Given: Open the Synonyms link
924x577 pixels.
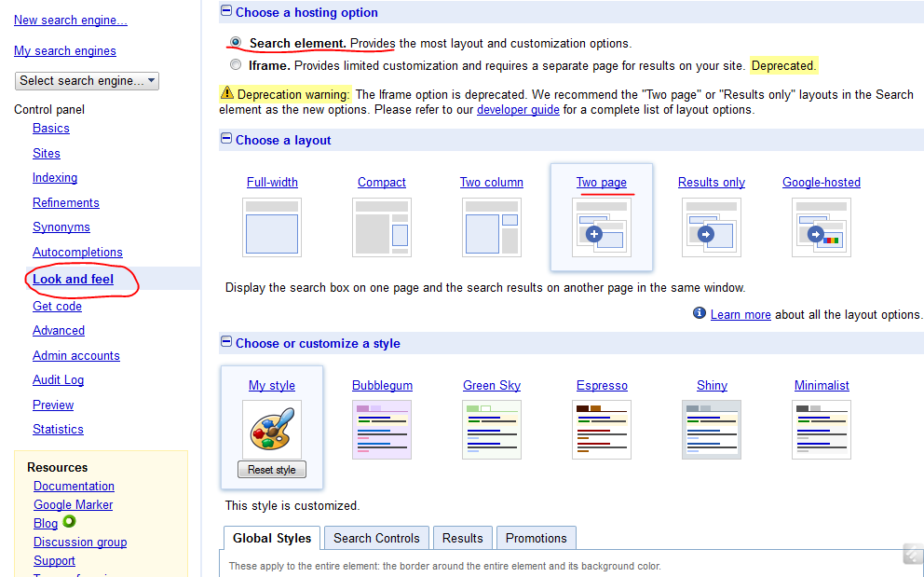Looking at the screenshot, I should [x=61, y=227].
